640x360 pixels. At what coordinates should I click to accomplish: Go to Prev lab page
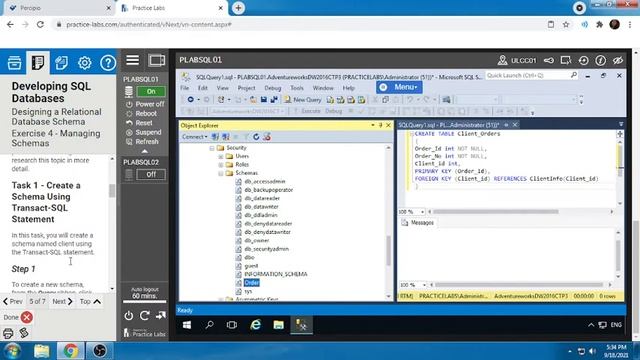(x=13, y=302)
